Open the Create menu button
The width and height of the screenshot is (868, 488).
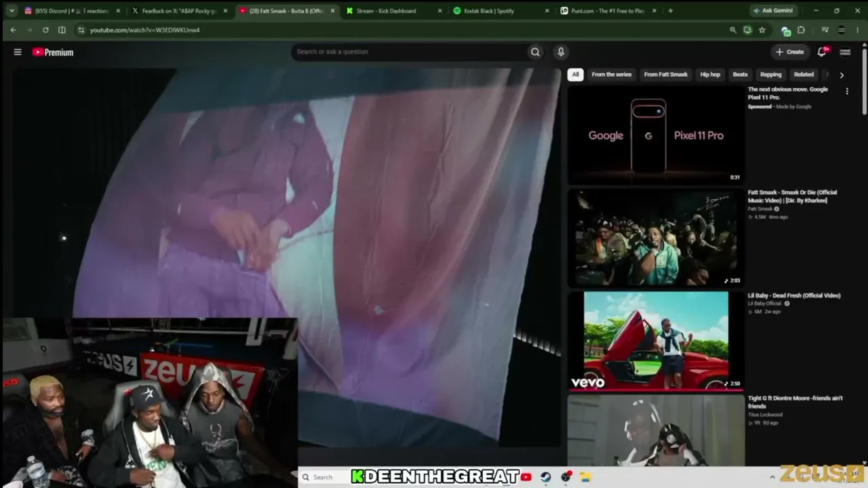[x=790, y=52]
